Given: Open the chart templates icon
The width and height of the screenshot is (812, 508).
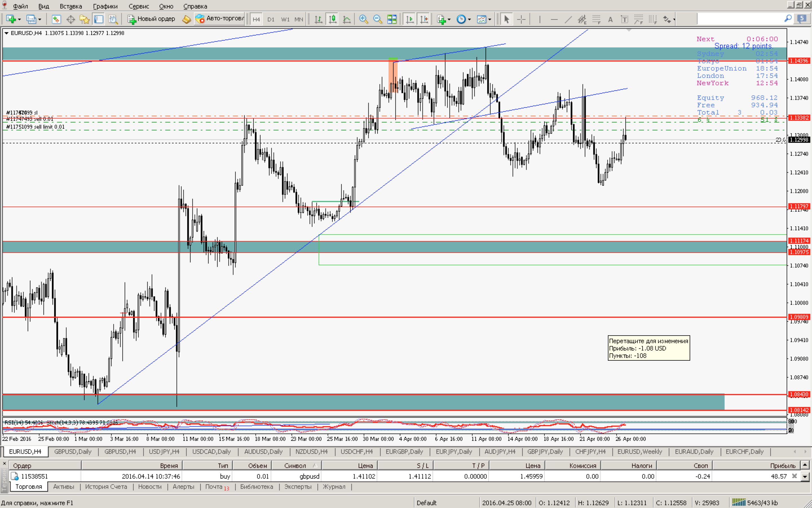Looking at the screenshot, I should 482,19.
